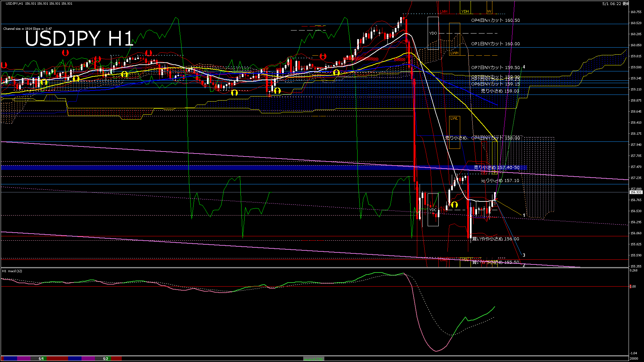
Task: Click the USDJPY,H1 symbol header text
Action: [x=14, y=3]
